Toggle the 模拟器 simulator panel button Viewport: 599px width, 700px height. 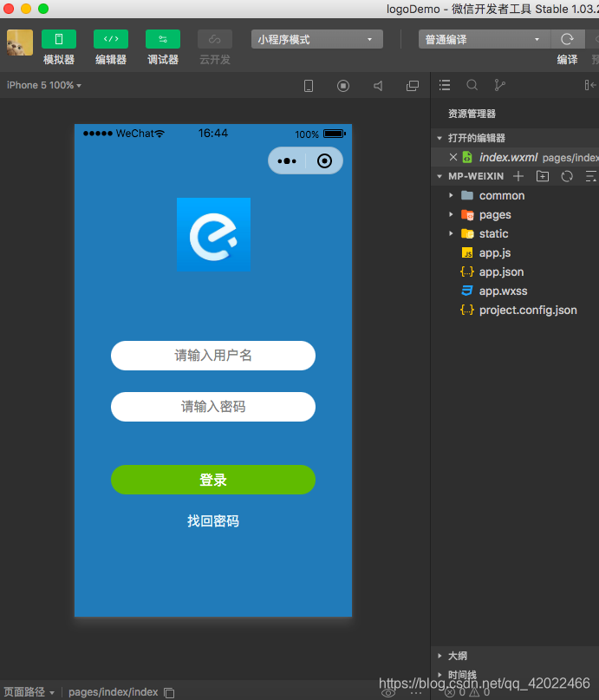pyautogui.click(x=58, y=39)
